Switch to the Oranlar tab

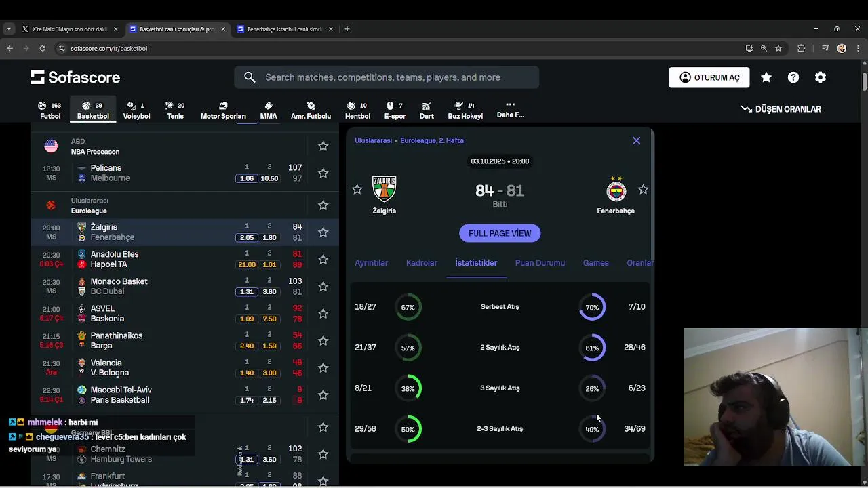click(639, 263)
